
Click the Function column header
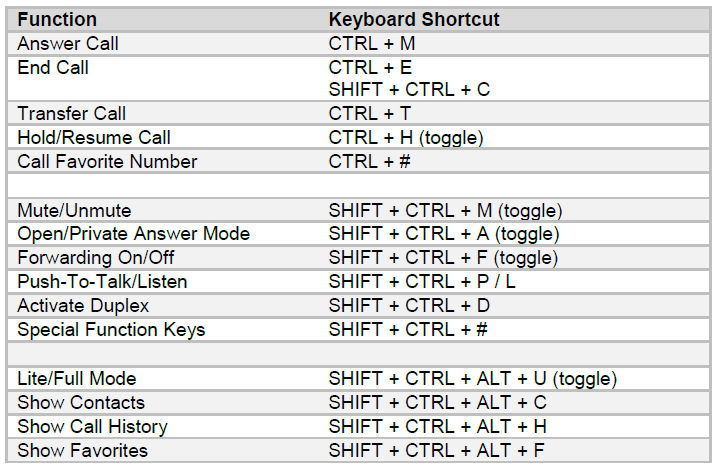(x=57, y=20)
